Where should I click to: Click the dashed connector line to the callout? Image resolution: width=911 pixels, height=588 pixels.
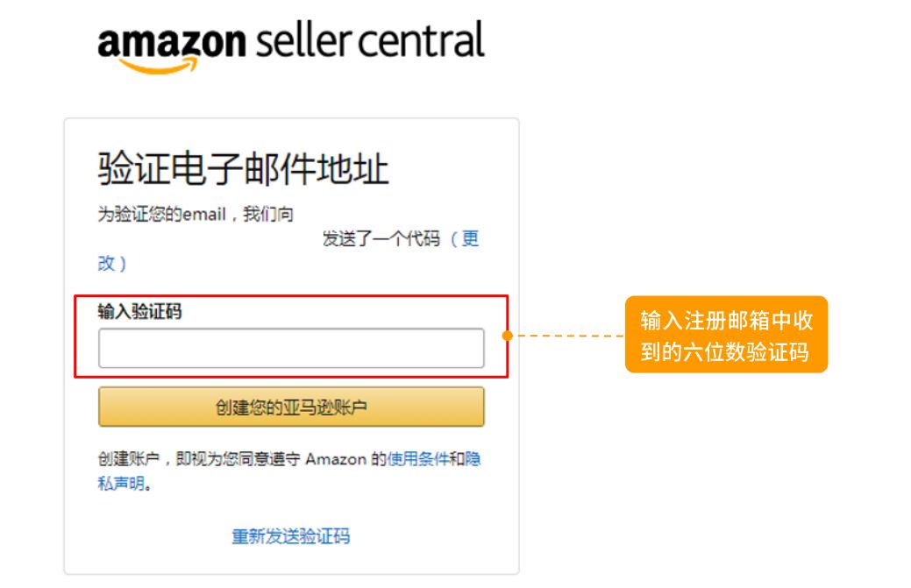[x=570, y=335]
